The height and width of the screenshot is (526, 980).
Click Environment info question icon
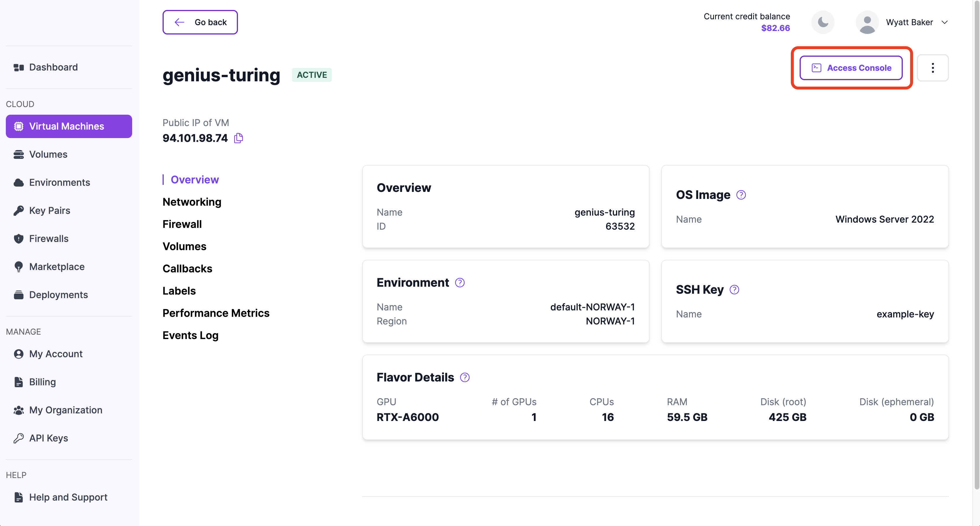460,282
